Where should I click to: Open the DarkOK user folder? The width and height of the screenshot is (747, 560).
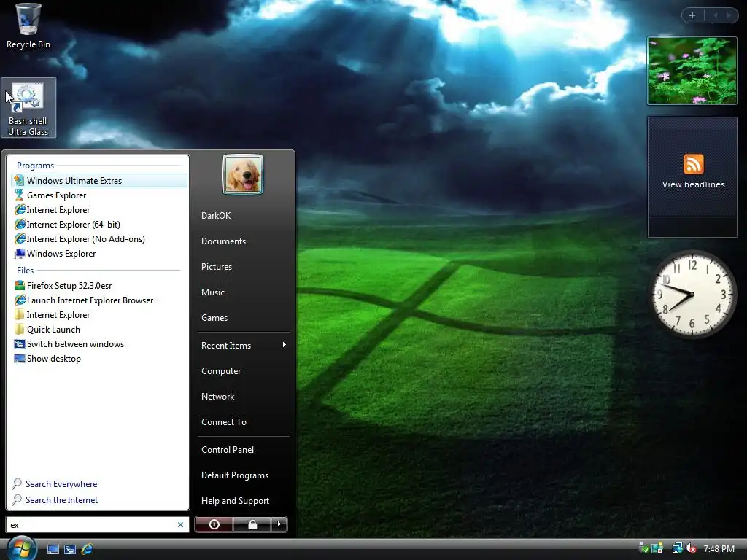pyautogui.click(x=216, y=216)
